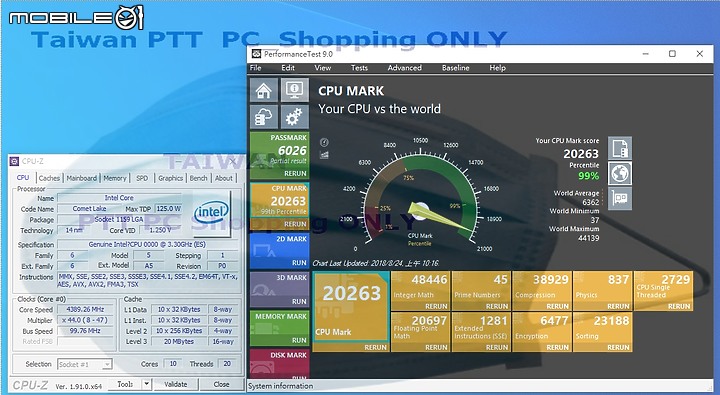
Task: Switch to the About tab in CPU-Z
Action: (x=224, y=178)
